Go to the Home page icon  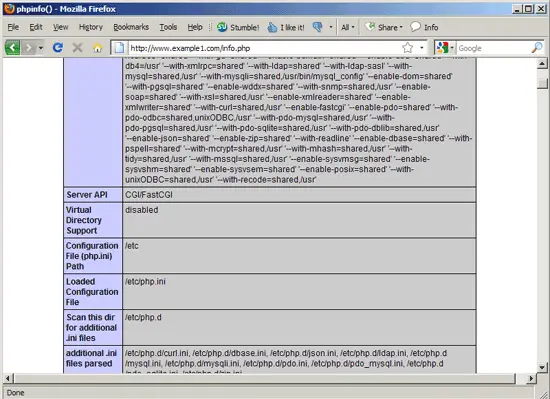pos(98,48)
